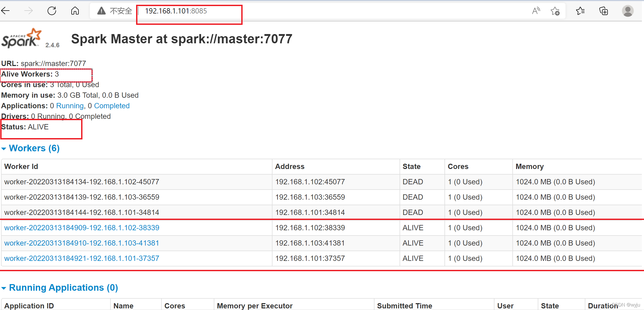Click the Apache Spark logo
The width and height of the screenshot is (644, 310).
point(22,38)
